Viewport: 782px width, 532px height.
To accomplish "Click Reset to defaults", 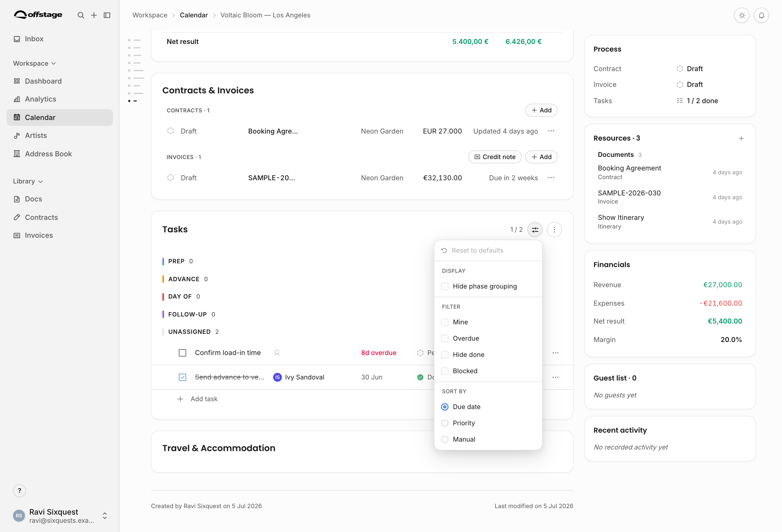I will [488, 251].
